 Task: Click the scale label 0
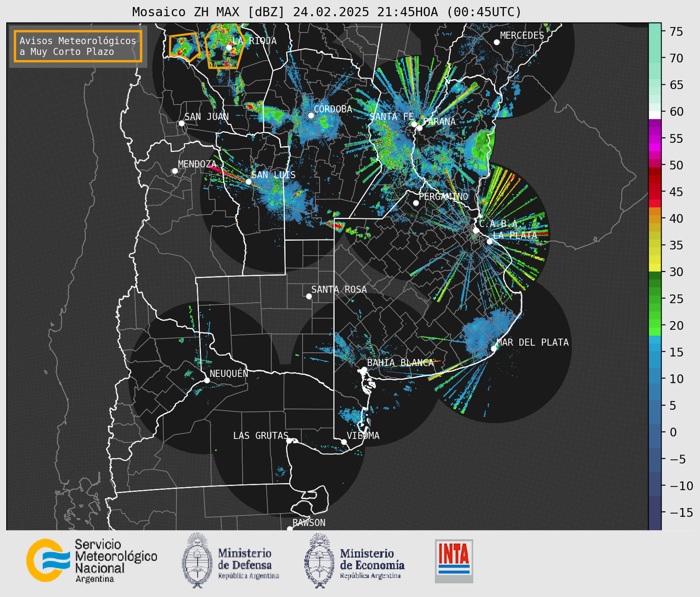pos(673,432)
